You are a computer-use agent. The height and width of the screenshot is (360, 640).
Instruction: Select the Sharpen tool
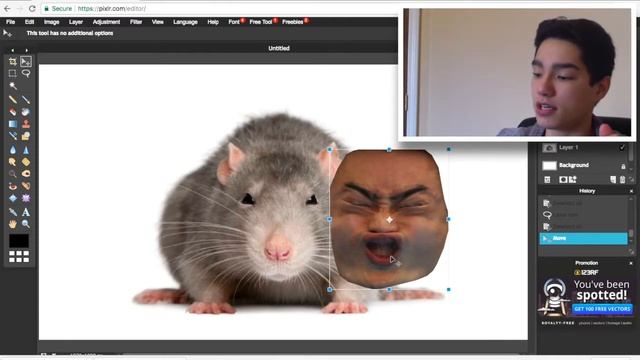click(x=26, y=150)
